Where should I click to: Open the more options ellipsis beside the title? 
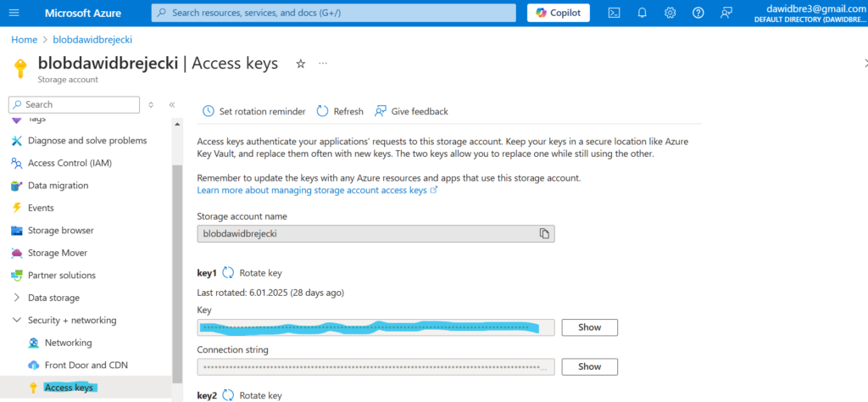point(322,64)
